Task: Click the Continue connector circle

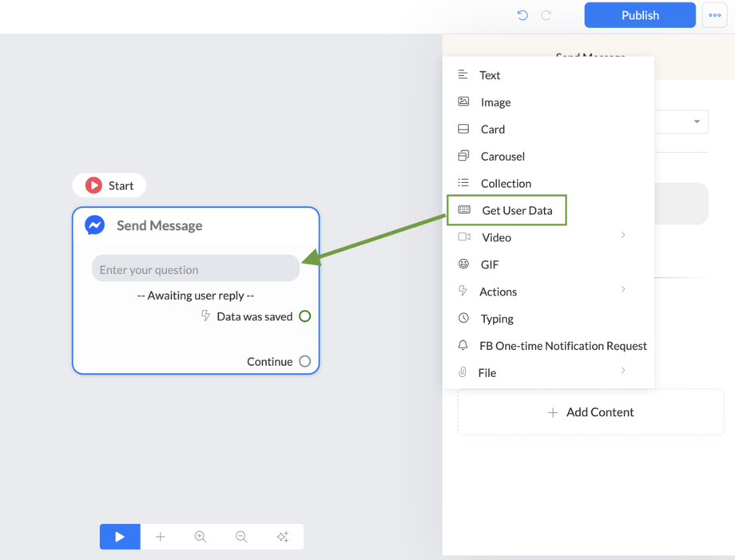Action: pos(304,361)
